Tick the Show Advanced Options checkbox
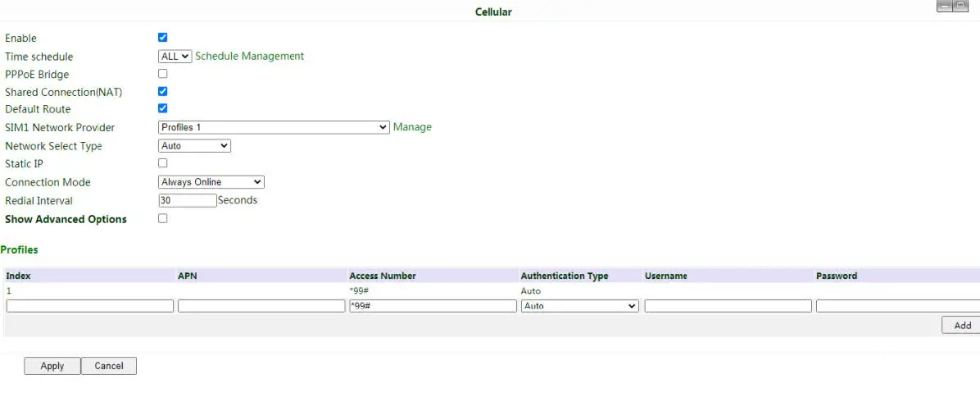Screen dimensions: 980x411 tap(162, 218)
